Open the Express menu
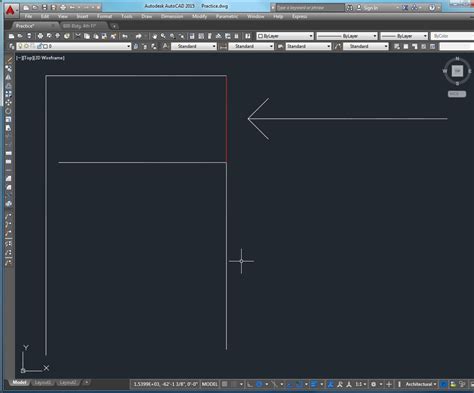 coord(299,16)
